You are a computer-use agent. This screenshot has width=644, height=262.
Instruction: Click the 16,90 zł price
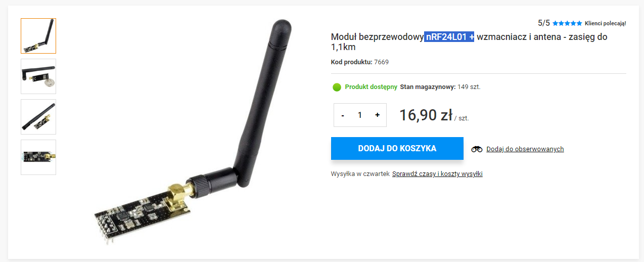pyautogui.click(x=426, y=115)
